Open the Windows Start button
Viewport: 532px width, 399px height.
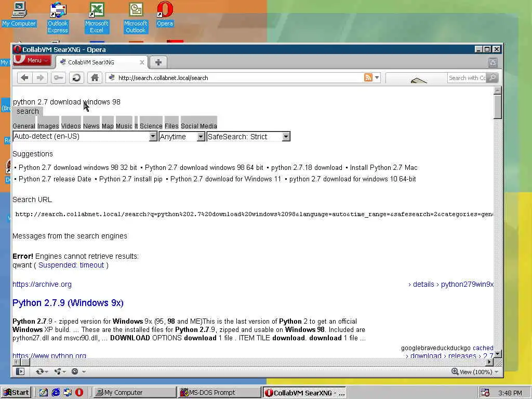click(x=16, y=393)
